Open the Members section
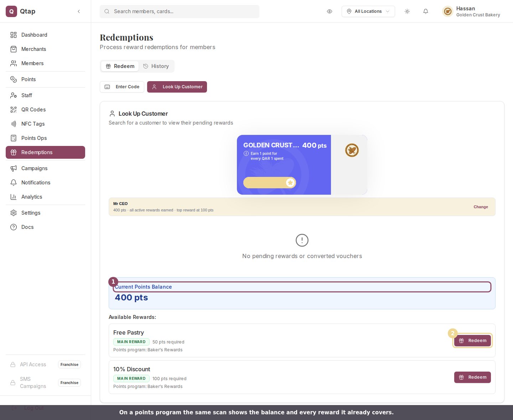 [45, 63]
